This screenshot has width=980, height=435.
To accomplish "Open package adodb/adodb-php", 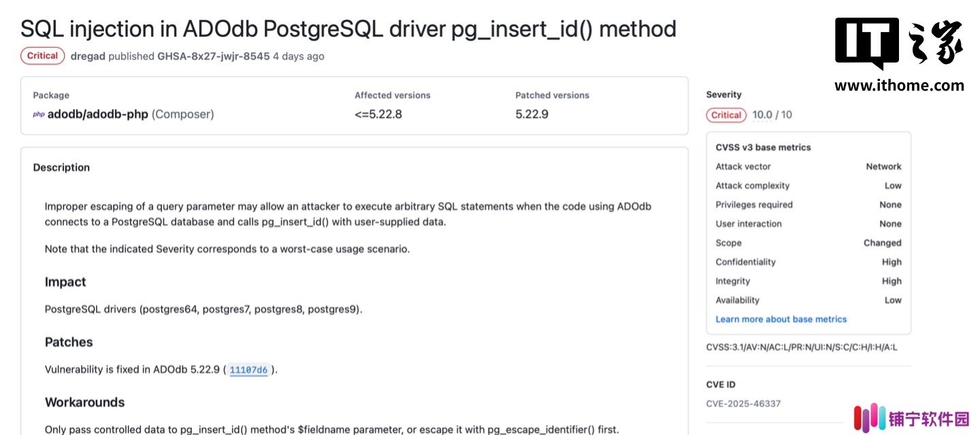I will click(98, 114).
